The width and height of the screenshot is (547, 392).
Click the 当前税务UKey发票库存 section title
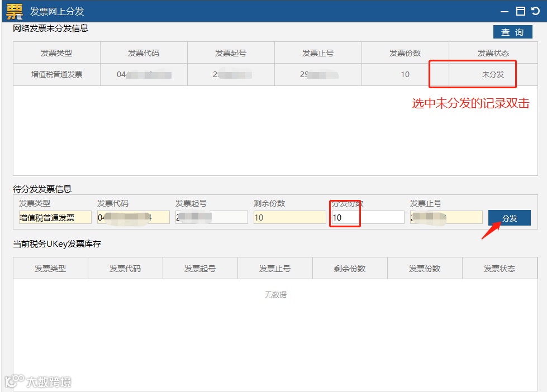coord(57,244)
